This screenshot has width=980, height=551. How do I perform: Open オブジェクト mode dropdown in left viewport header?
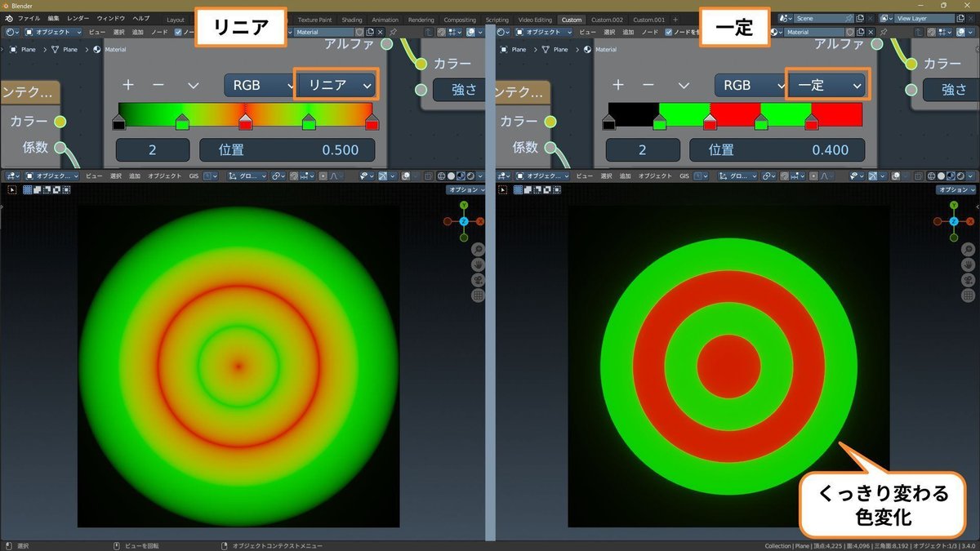point(53,176)
